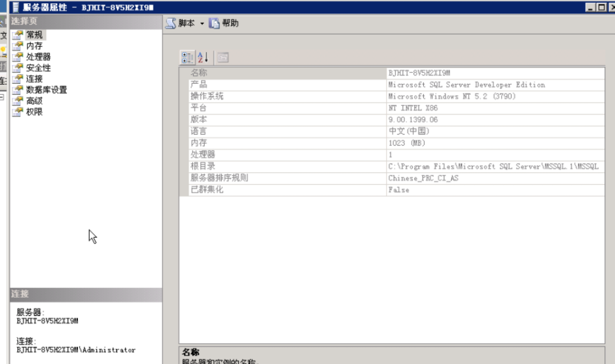Click the icon beside 连接 page
The height and width of the screenshot is (364, 615).
point(18,79)
